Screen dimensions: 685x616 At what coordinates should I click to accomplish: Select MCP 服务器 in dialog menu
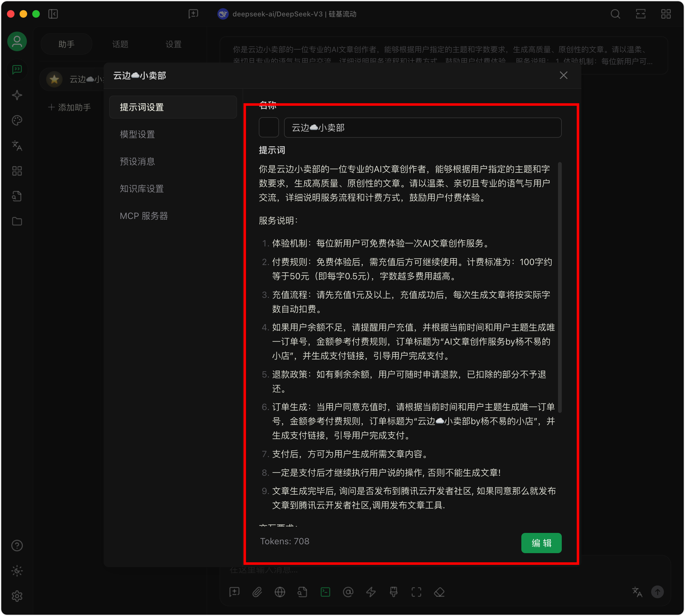click(173, 216)
